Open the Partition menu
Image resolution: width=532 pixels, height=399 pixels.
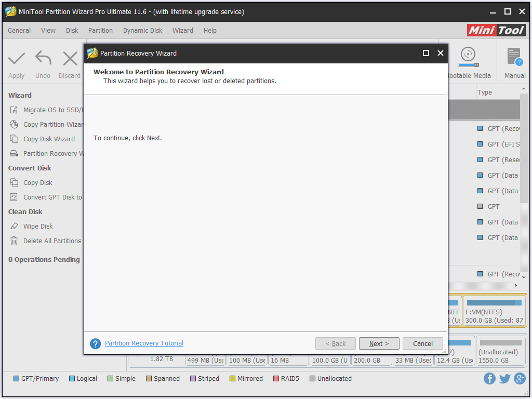click(100, 31)
